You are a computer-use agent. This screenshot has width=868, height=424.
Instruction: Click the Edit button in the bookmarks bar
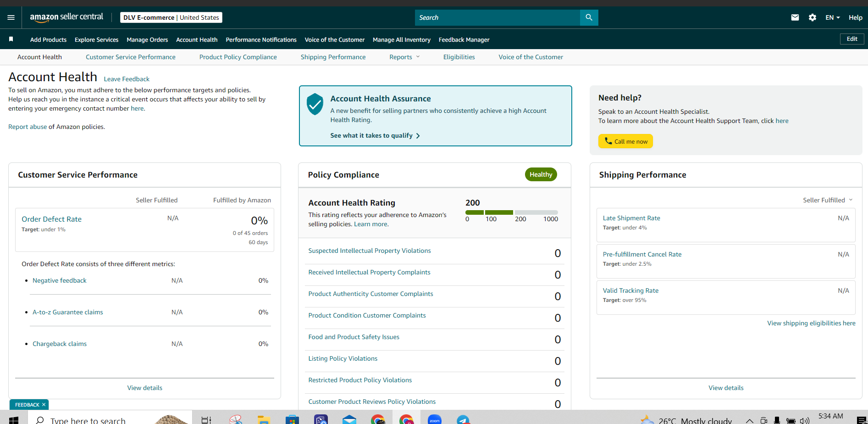[x=852, y=39]
